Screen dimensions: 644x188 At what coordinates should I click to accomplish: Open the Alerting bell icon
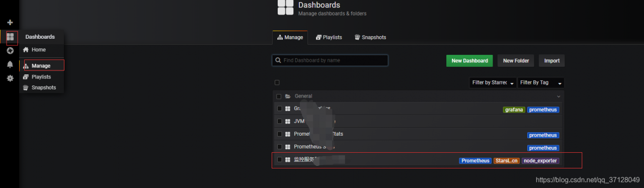(x=10, y=64)
